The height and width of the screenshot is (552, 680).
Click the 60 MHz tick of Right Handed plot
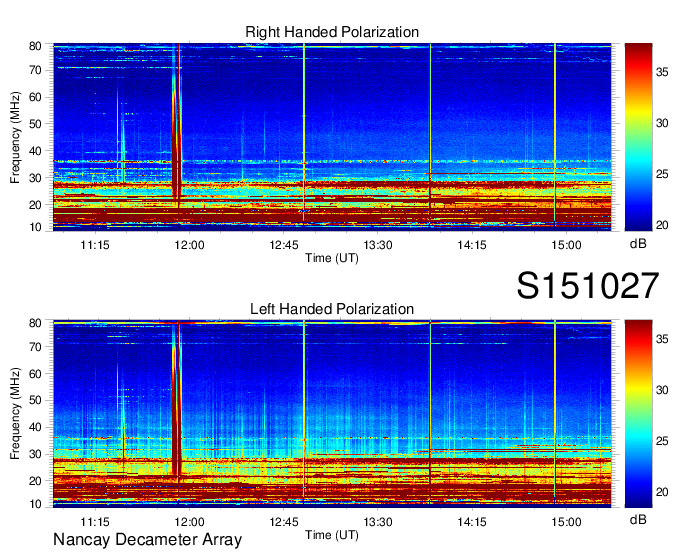36,97
